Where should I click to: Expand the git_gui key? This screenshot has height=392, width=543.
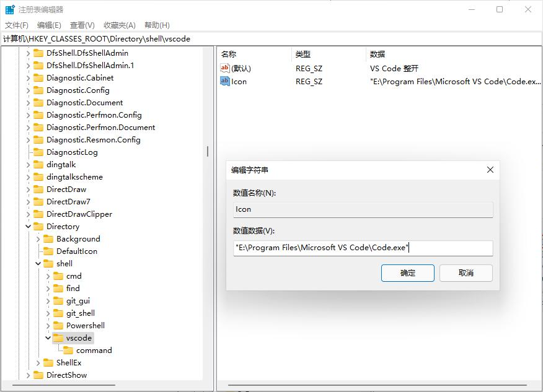[x=48, y=301]
